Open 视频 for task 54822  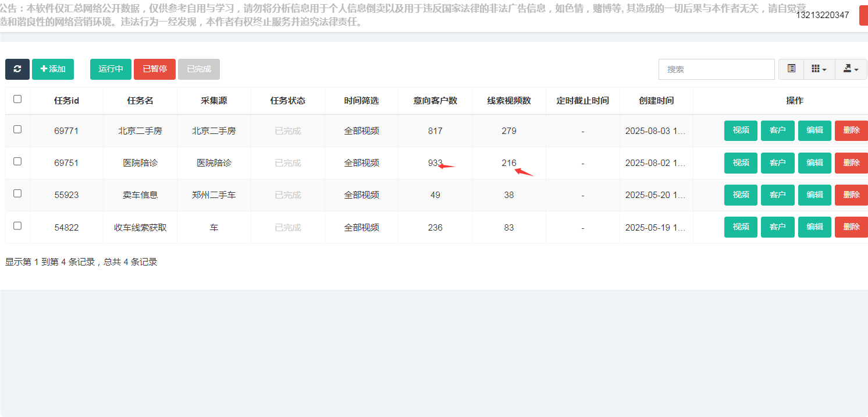click(x=741, y=227)
